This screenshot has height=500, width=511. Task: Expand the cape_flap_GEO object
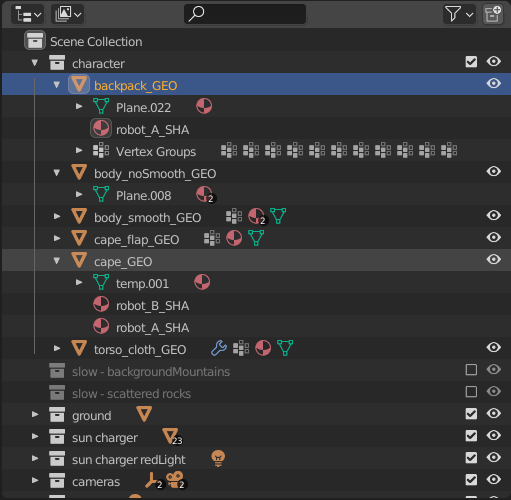tap(57, 238)
